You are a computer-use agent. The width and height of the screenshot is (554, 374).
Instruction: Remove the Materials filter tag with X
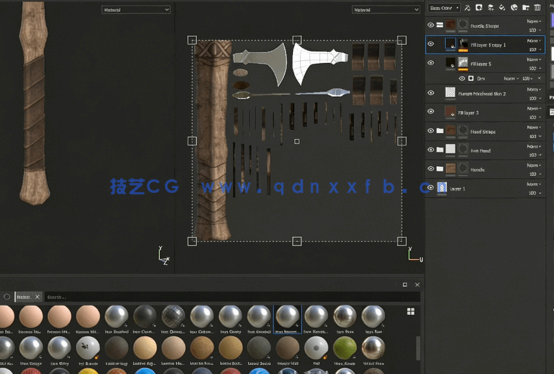[x=37, y=297]
